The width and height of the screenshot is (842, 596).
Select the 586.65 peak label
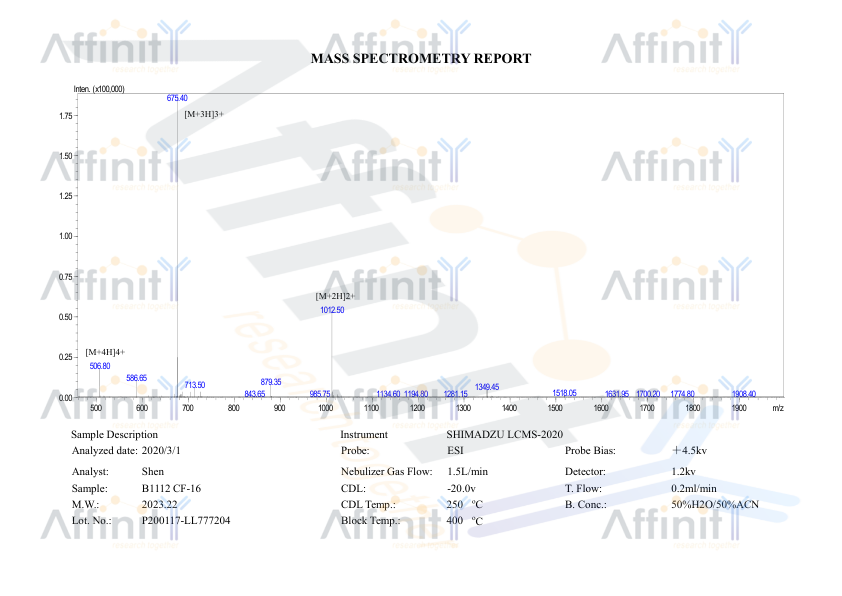[136, 378]
